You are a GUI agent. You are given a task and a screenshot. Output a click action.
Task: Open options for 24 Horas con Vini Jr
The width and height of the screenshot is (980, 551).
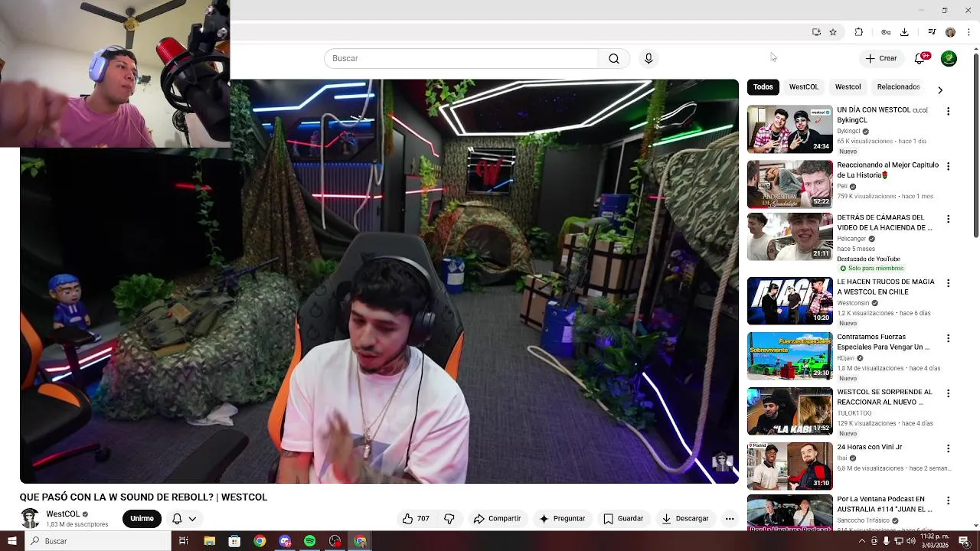(x=948, y=448)
